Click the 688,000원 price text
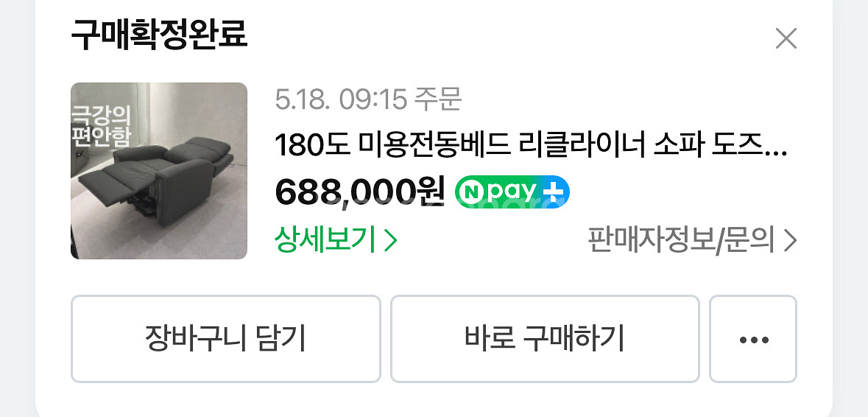Viewport: 868px width, 417px height. pos(360,192)
